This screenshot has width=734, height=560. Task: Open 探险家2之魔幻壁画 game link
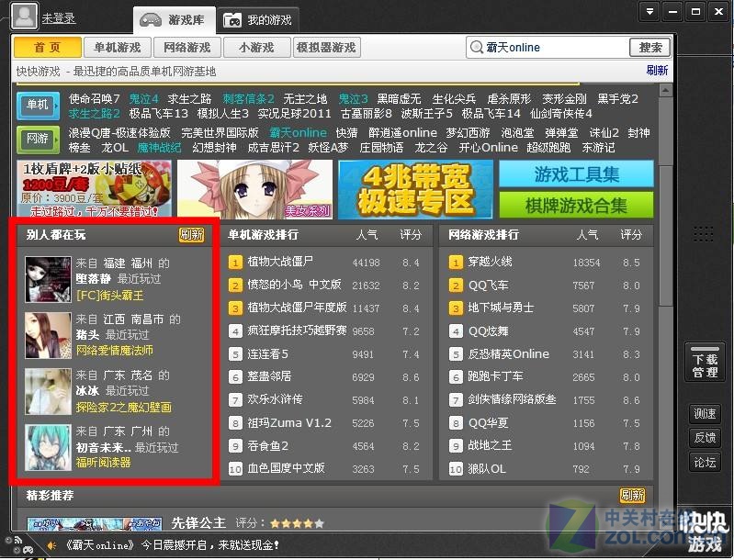tap(124, 408)
